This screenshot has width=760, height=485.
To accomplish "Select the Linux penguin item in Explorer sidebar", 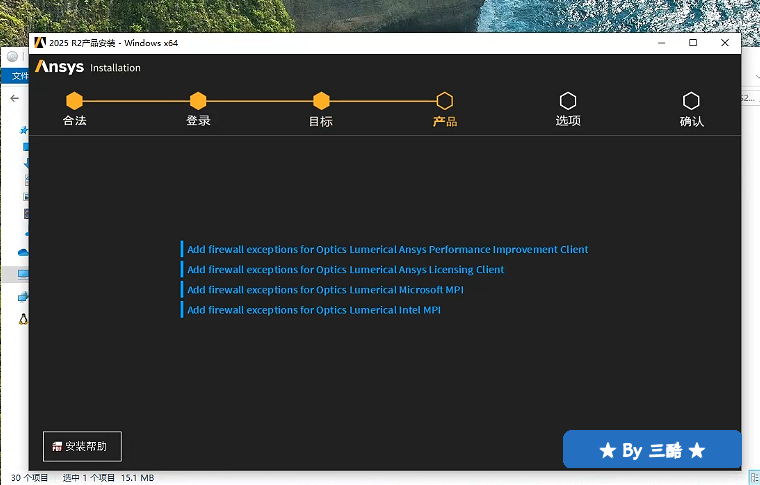I will (x=23, y=319).
